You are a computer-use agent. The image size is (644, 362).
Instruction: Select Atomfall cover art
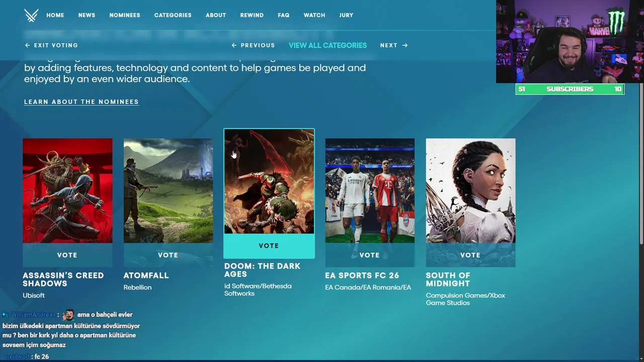pyautogui.click(x=168, y=191)
